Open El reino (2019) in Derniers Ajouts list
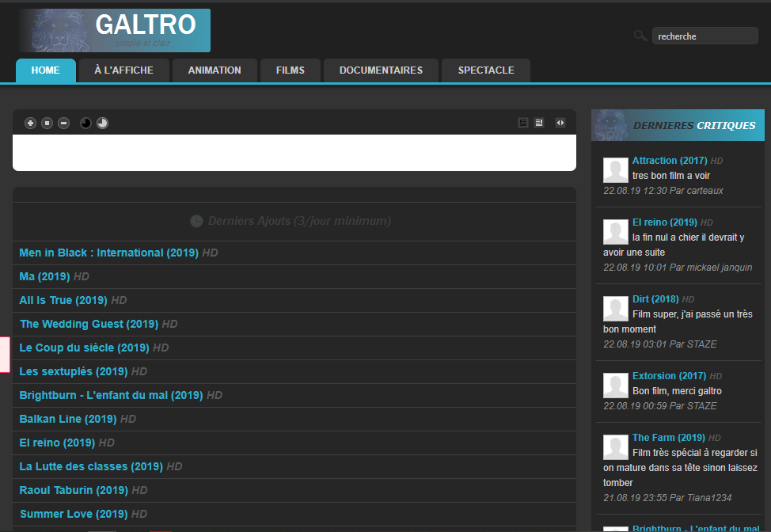The image size is (771, 532). (57, 443)
